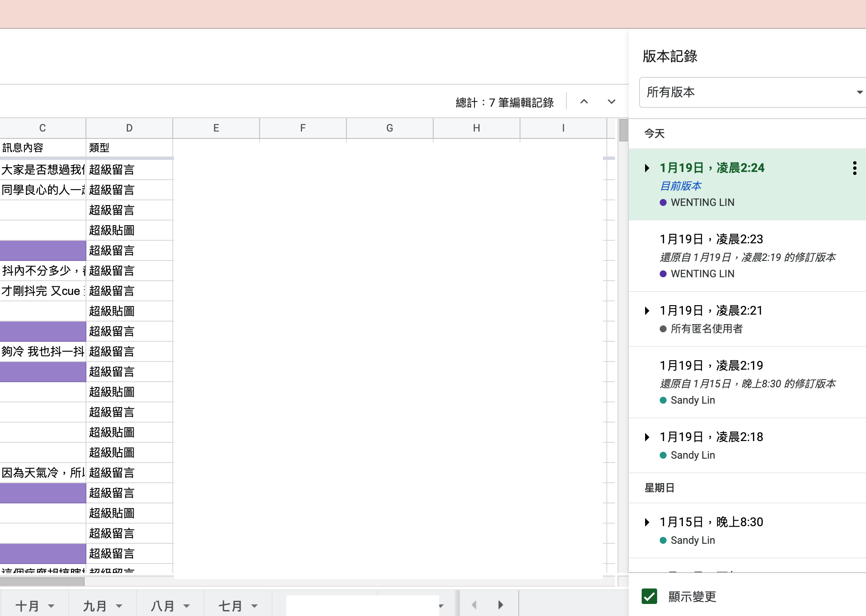This screenshot has height=616, width=866.
Task: Go to next edit with down chevron
Action: point(611,102)
